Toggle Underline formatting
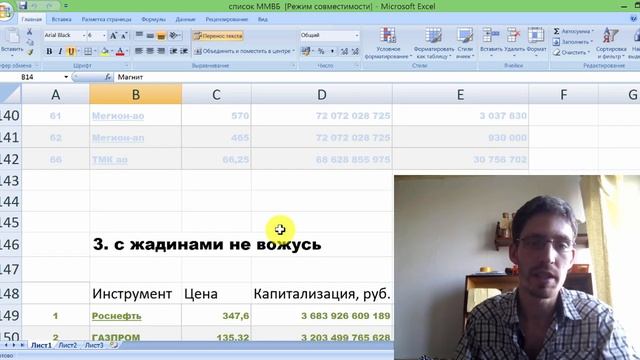 pyautogui.click(x=71, y=51)
